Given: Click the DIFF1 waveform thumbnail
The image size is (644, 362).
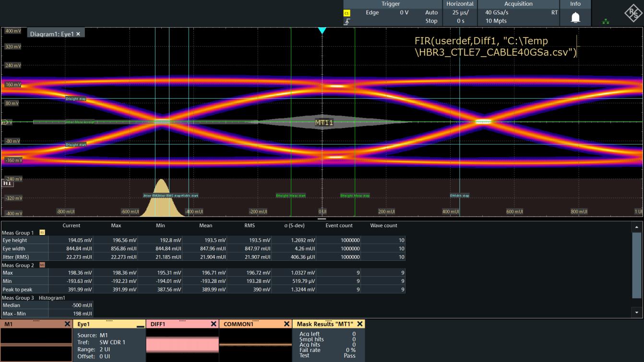Looking at the screenshot, I should (181, 345).
